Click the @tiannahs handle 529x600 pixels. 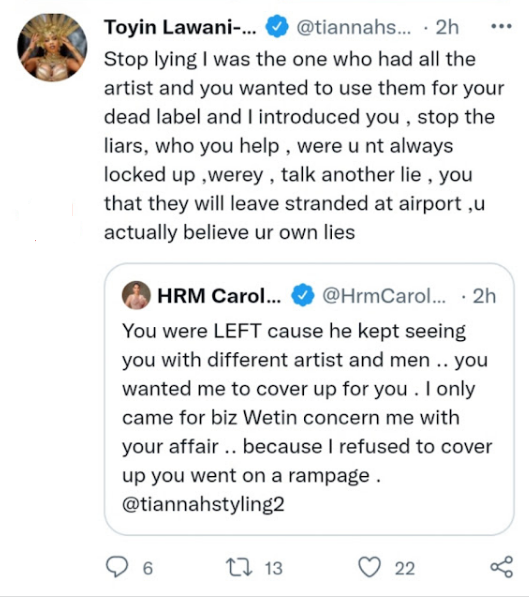pyautogui.click(x=354, y=27)
